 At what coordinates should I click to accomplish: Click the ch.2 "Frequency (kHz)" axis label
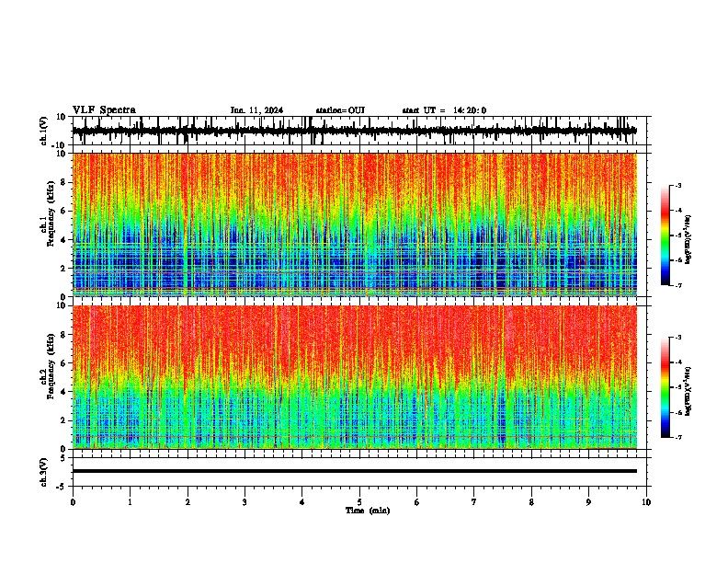point(51,366)
